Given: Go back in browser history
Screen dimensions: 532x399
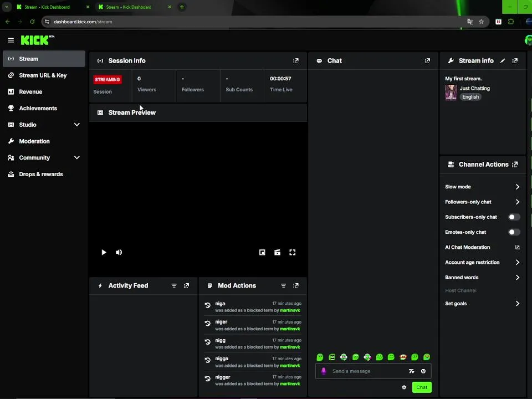Looking at the screenshot, I should [7, 22].
